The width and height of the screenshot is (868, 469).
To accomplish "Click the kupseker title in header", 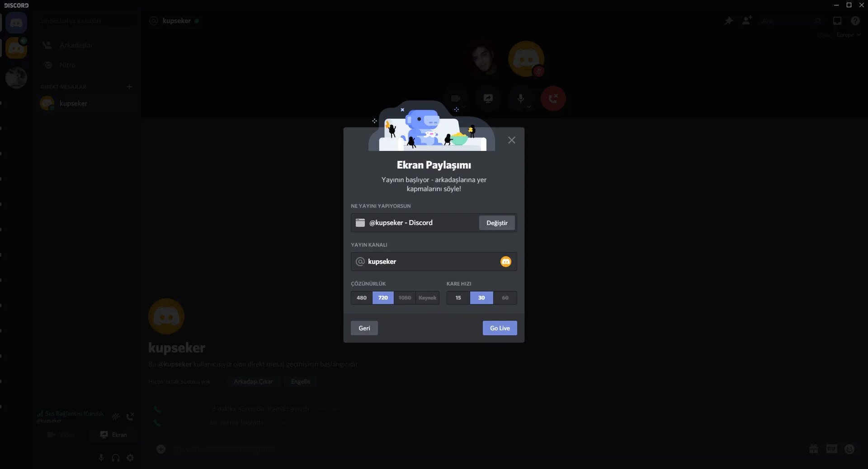I will (176, 21).
